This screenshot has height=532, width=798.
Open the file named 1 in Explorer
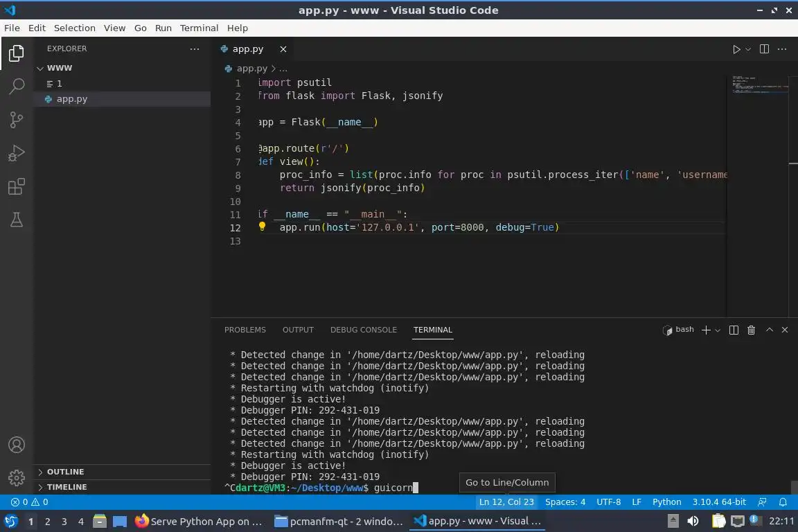point(122,84)
